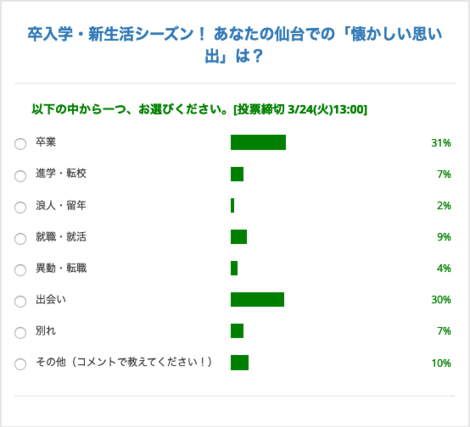
Task: Click the 10% percentage for その他
Action: (441, 363)
